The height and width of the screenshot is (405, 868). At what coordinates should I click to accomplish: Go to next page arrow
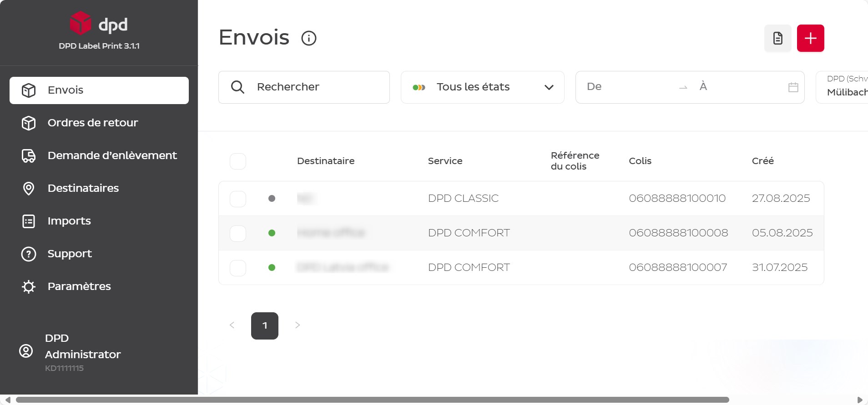(298, 325)
